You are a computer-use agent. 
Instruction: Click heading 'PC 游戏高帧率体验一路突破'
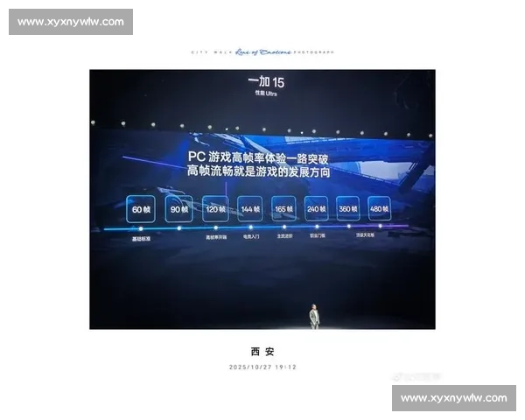258,157
